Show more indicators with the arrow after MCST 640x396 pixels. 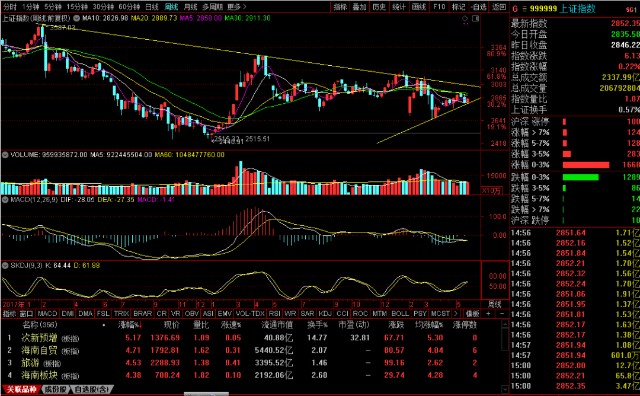tap(456, 314)
